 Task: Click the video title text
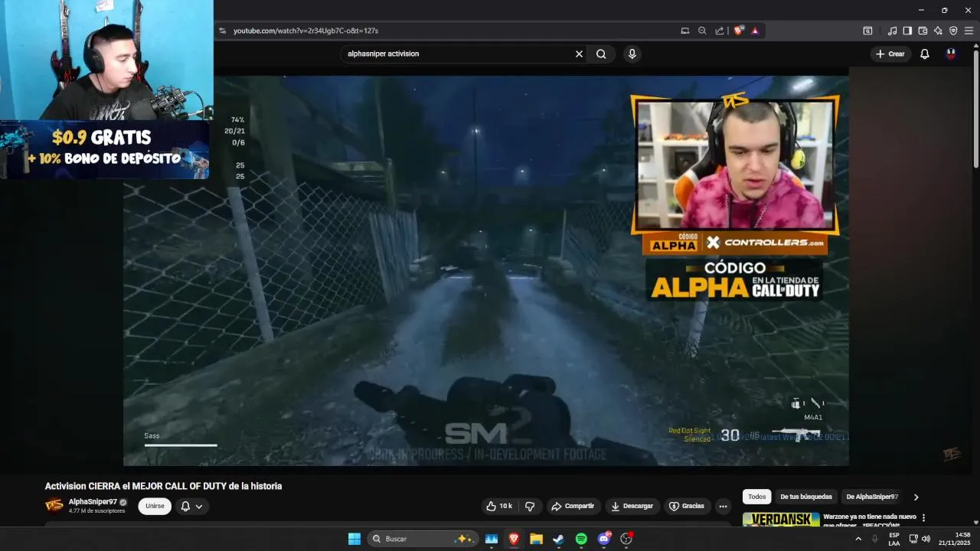click(x=163, y=486)
